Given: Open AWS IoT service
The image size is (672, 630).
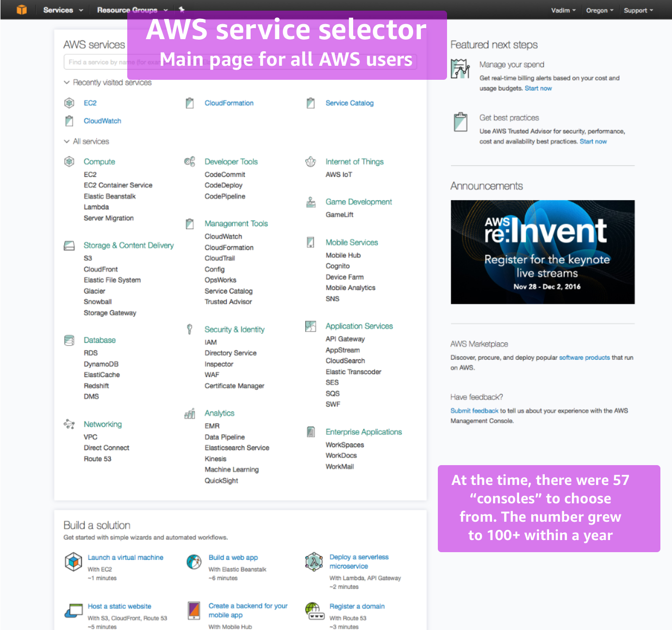Looking at the screenshot, I should point(339,175).
